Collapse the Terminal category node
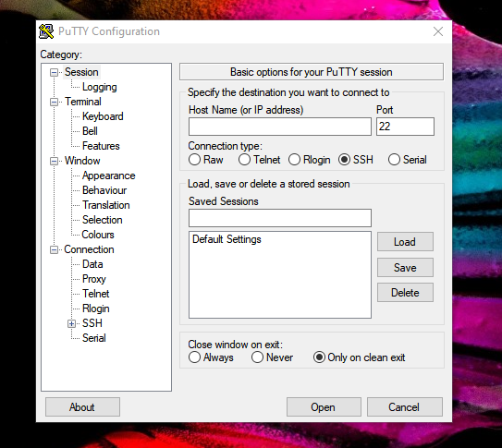 (x=55, y=102)
